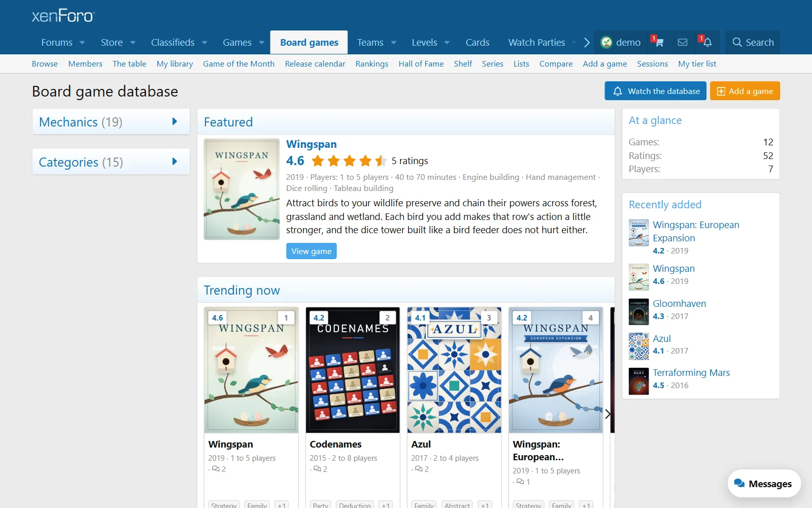
Task: Open the Rankings sub-navigation link
Action: point(371,64)
